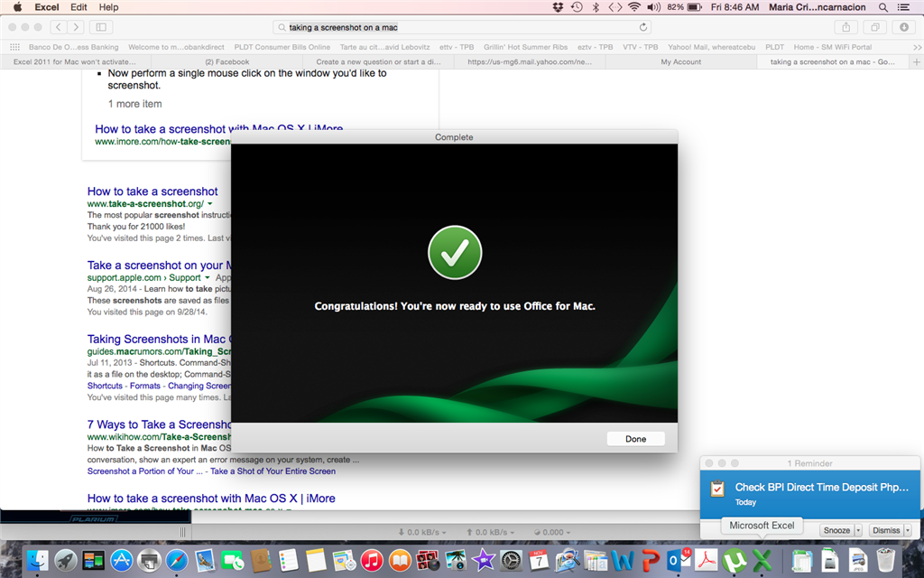Switch to the Yahoo mail tab
This screenshot has height=578, width=924.
530,62
